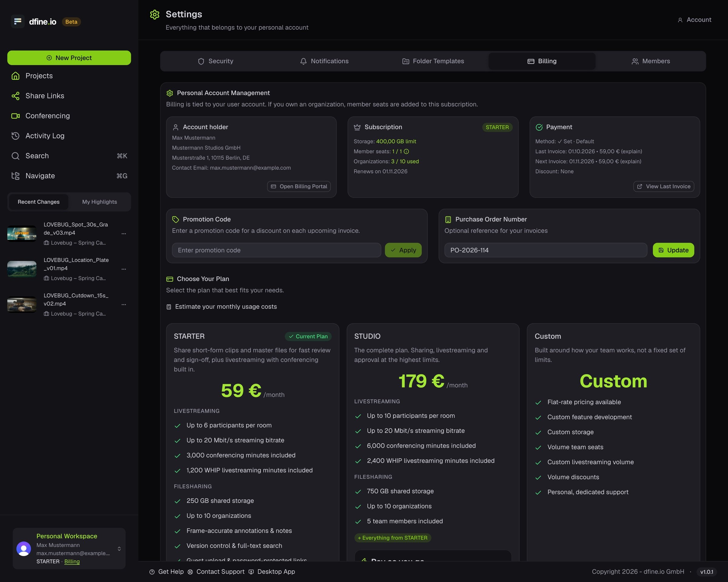This screenshot has height=582, width=728.
Task: Click the Activity Log history icon
Action: [x=15, y=135]
